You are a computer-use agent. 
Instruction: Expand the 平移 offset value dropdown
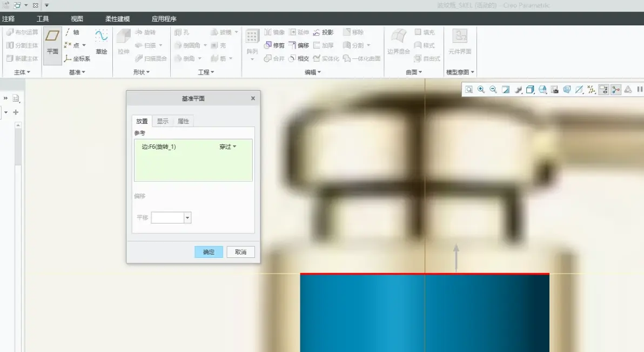coord(187,217)
